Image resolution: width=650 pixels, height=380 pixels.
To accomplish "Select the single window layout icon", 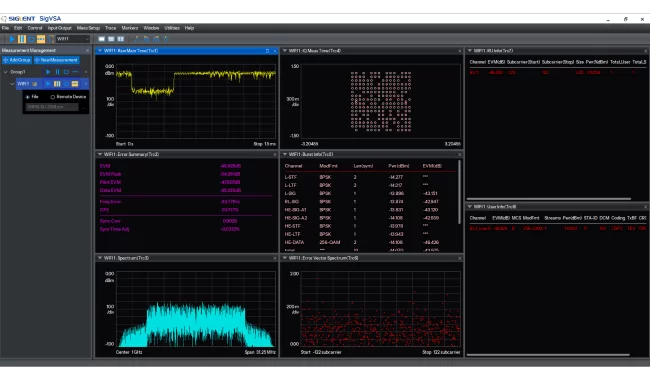I will coord(102,39).
